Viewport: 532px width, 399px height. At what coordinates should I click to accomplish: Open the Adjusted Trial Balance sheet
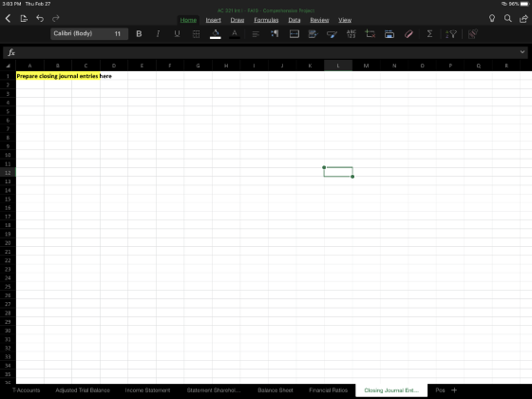pyautogui.click(x=83, y=390)
